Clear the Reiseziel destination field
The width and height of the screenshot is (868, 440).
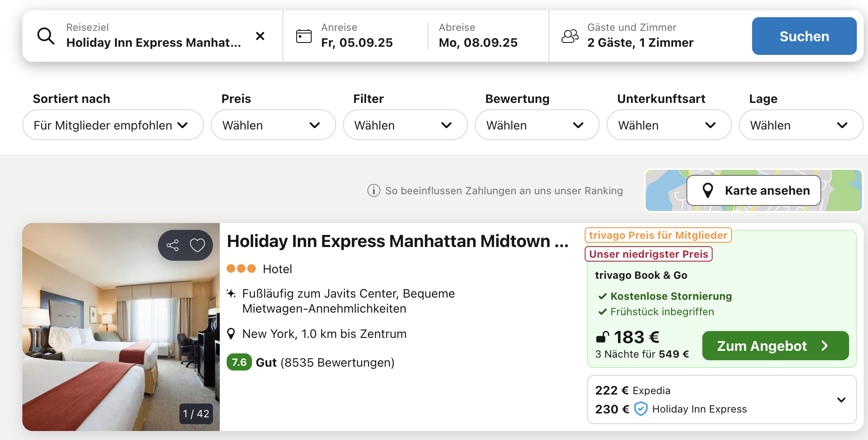click(x=260, y=36)
